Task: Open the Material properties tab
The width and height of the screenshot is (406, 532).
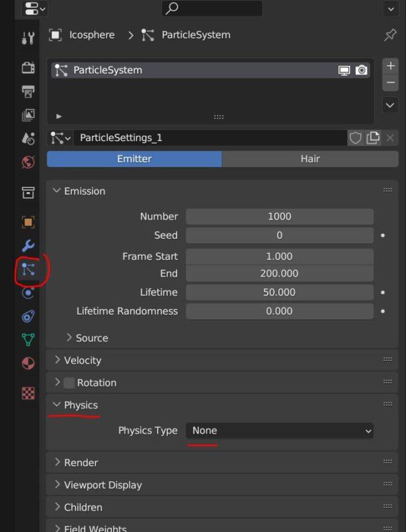Action: click(28, 363)
